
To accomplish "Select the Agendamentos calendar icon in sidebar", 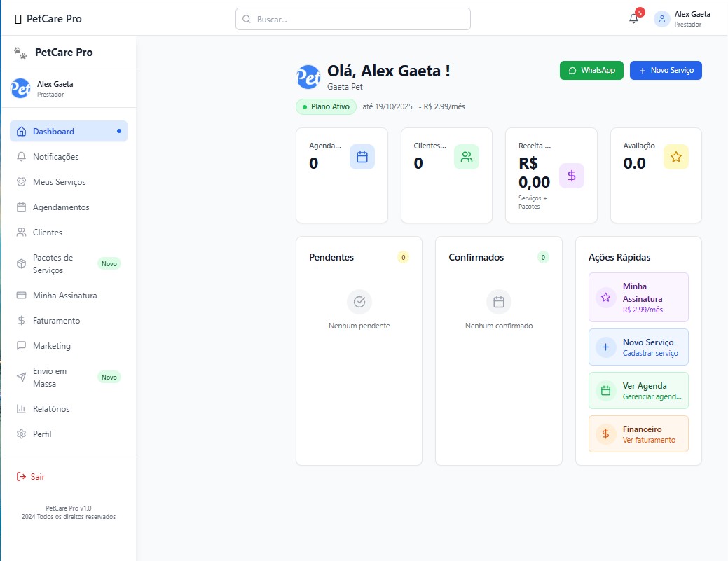I will point(20,207).
